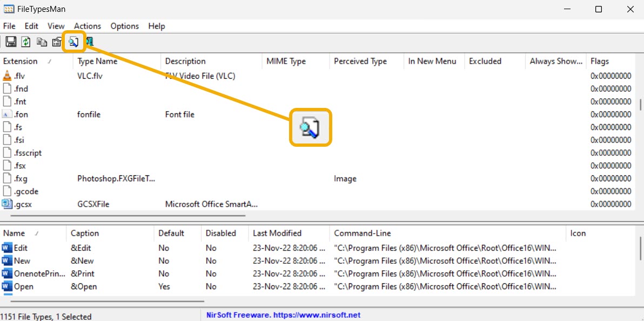Click the font icon next to .fon

[6, 114]
